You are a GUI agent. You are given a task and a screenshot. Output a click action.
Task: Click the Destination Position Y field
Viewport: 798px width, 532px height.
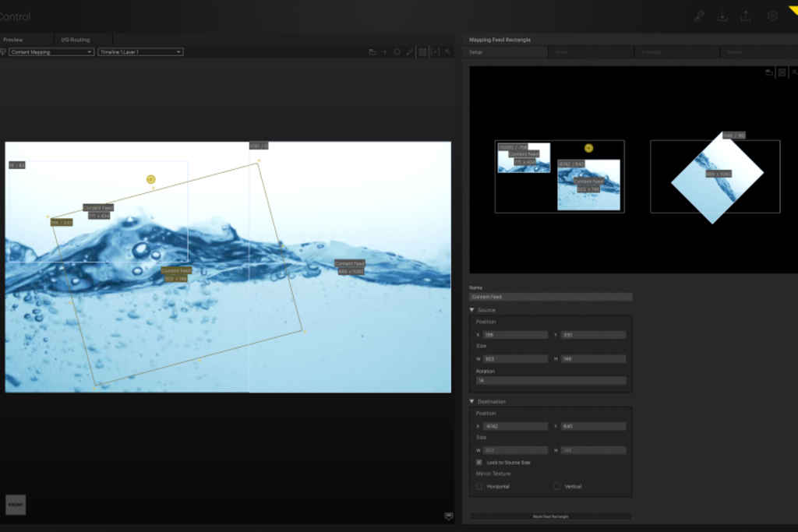(593, 426)
